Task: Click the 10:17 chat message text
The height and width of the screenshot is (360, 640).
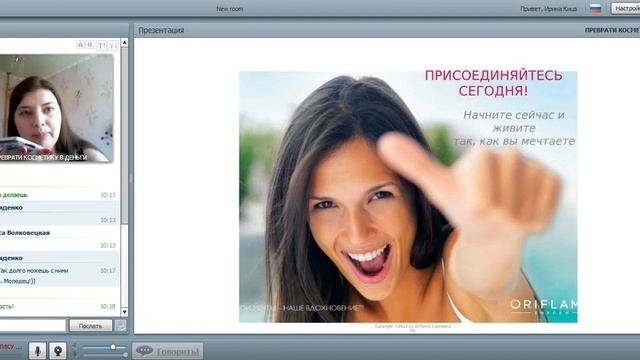Action: coord(34,276)
